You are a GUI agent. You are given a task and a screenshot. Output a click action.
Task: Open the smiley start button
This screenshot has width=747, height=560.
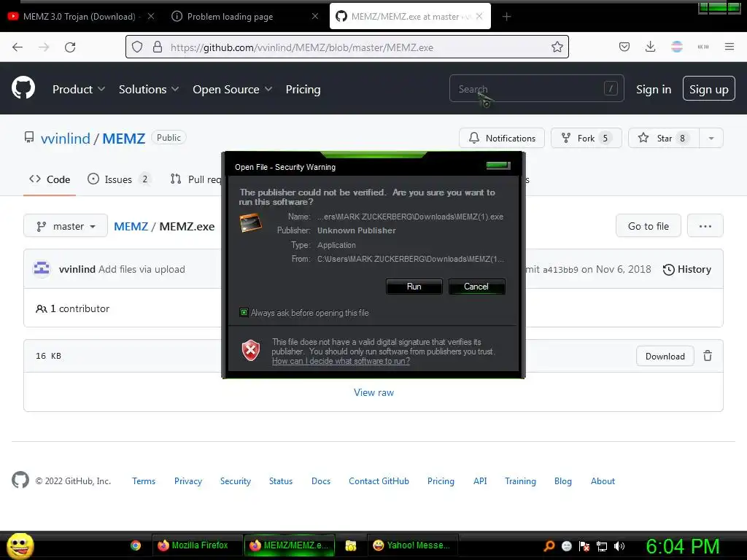point(20,545)
